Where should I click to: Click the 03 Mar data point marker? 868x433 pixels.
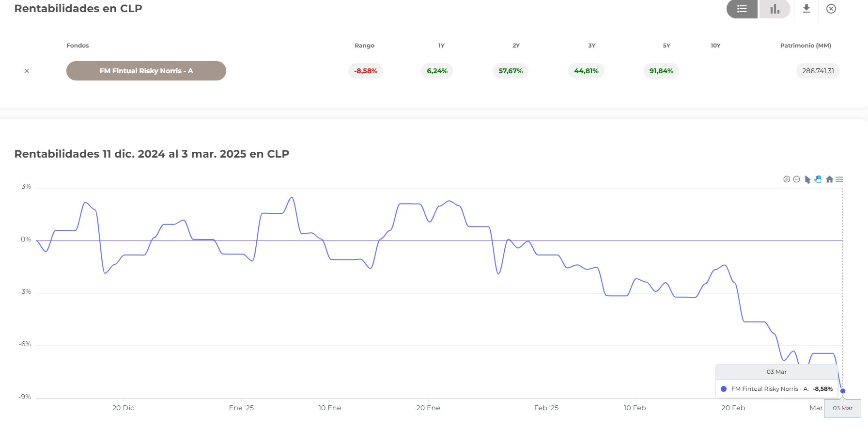pos(843,391)
